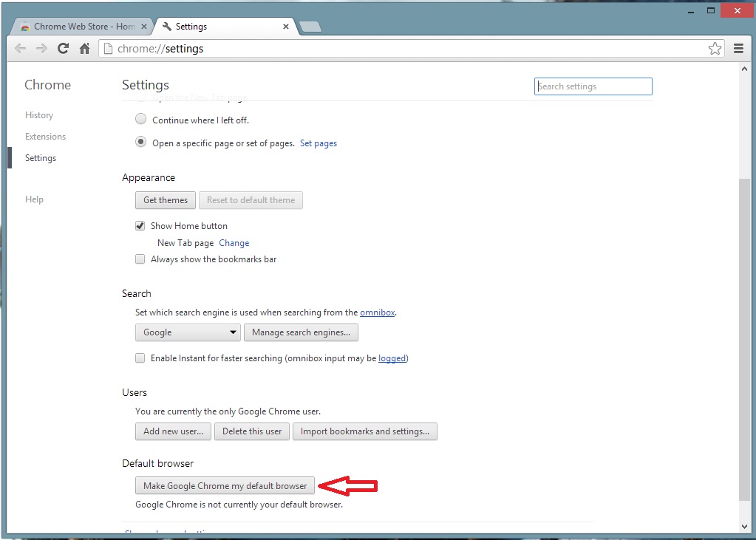Enable Always show the bookmarks bar
Screen dimensions: 756x540
click(x=140, y=259)
